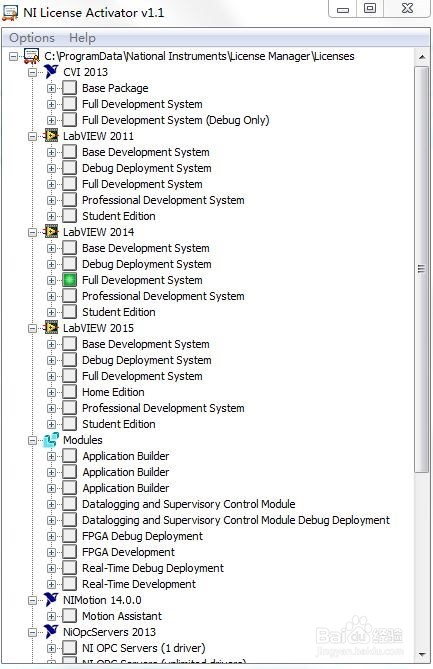Collapse the Licenses root folder node
Image resolution: width=433 pixels, height=669 pixels.
[14, 56]
